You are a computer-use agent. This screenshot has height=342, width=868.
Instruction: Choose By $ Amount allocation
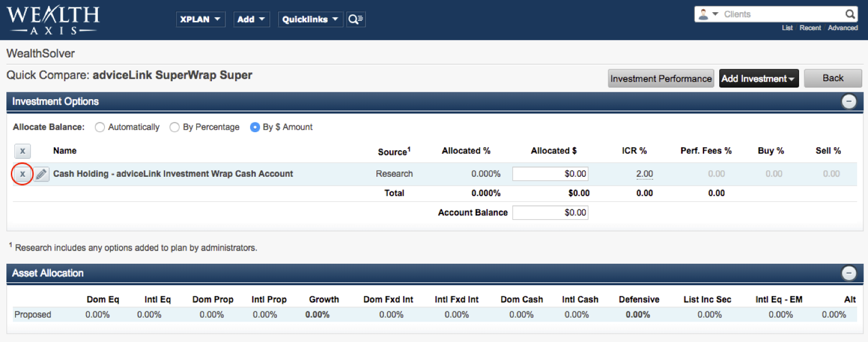pyautogui.click(x=255, y=128)
